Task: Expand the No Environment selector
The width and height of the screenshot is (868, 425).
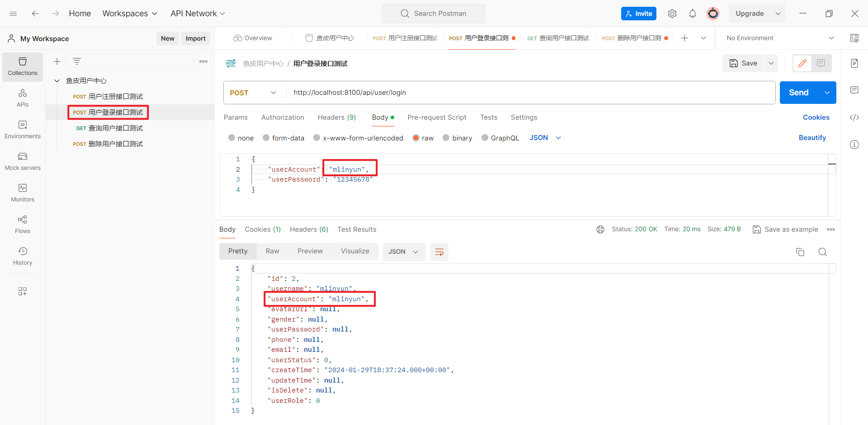Action: [x=780, y=38]
